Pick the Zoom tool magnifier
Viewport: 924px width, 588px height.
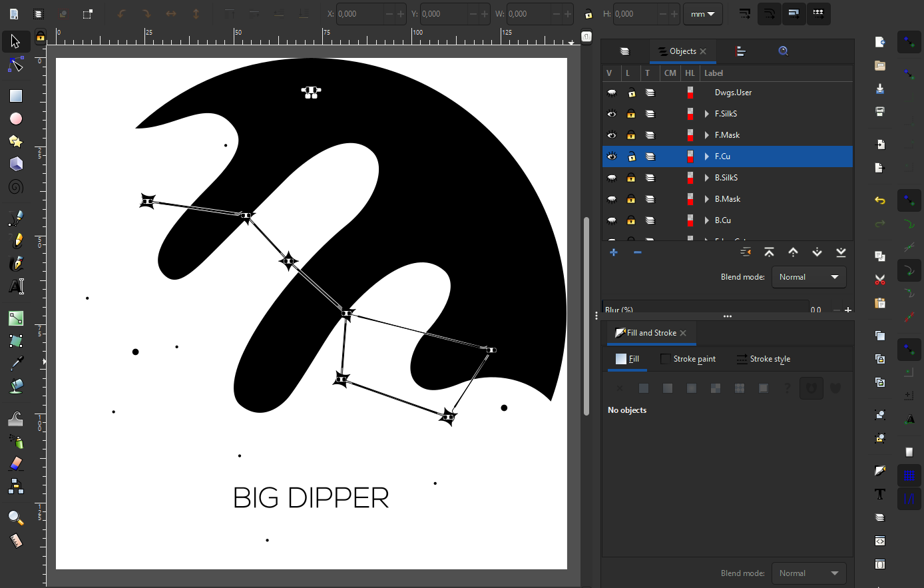point(16,518)
